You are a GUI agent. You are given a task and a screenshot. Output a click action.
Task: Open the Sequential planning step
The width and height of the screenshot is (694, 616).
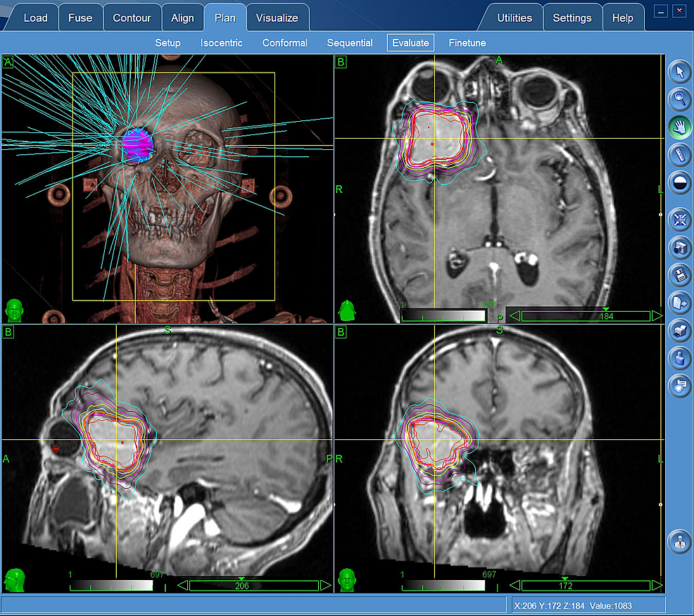(350, 43)
